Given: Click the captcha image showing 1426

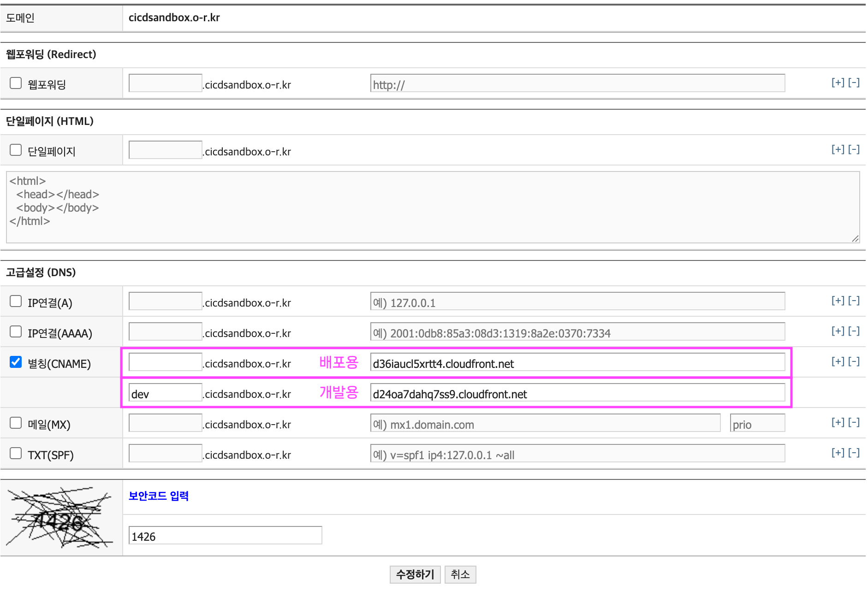Looking at the screenshot, I should [x=60, y=518].
